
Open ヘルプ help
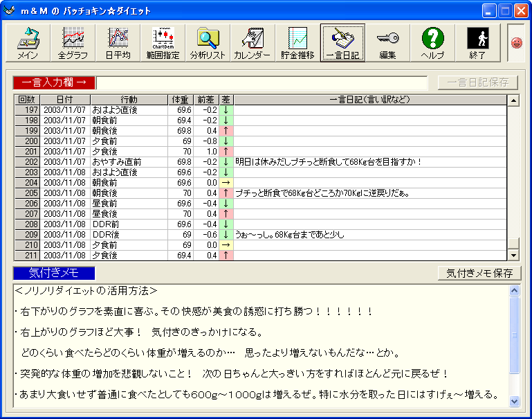432,43
